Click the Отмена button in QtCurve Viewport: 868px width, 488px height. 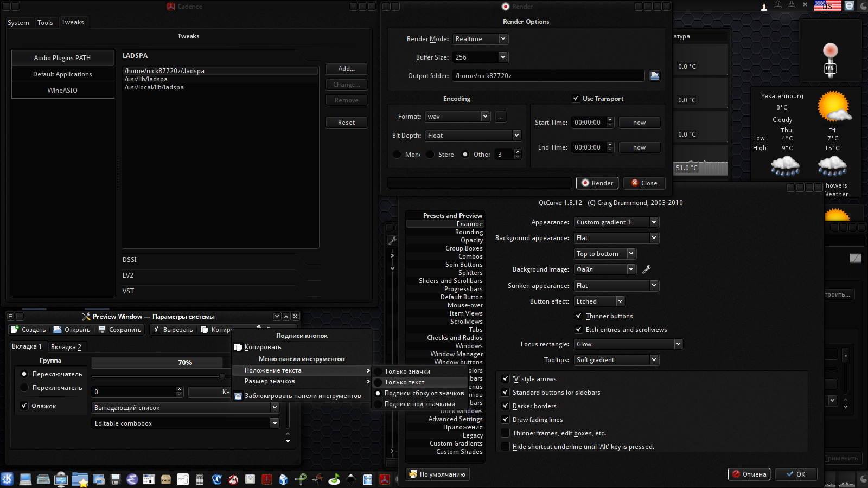pyautogui.click(x=749, y=474)
